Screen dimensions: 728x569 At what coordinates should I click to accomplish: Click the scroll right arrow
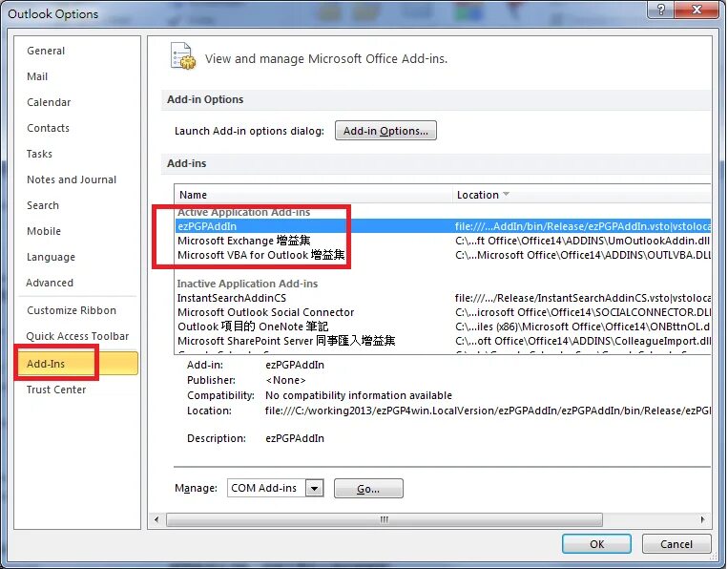point(702,519)
